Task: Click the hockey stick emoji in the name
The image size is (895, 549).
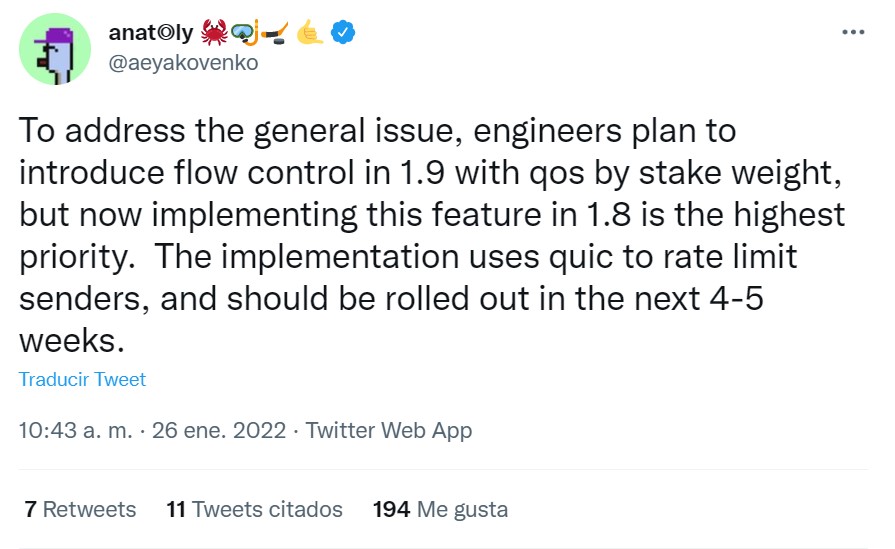Action: coord(275,33)
